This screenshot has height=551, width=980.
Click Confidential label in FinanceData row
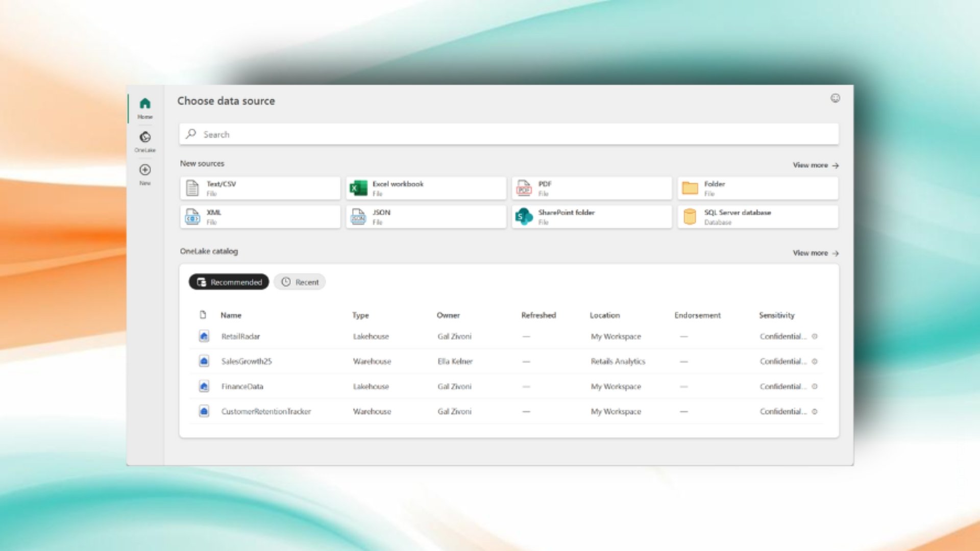783,386
